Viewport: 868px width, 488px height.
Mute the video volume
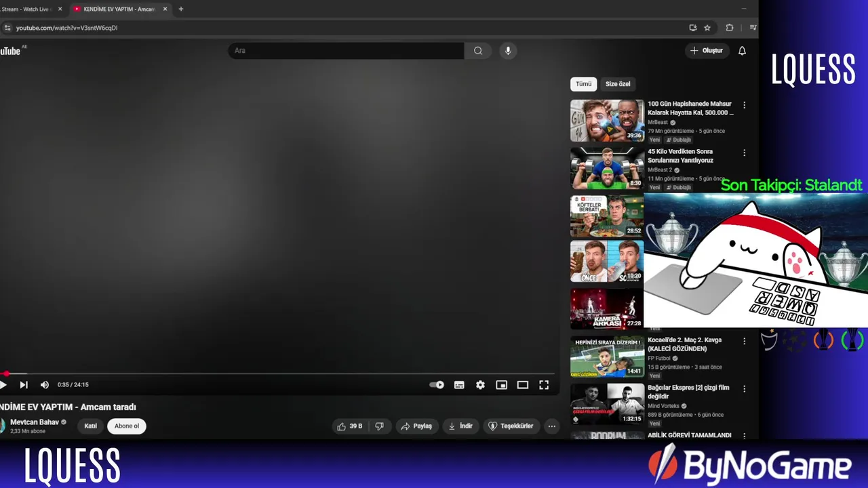[x=45, y=385]
